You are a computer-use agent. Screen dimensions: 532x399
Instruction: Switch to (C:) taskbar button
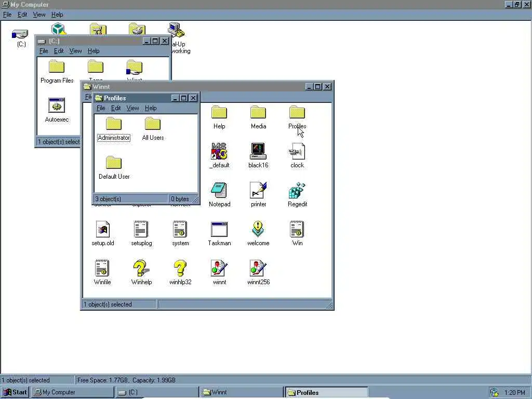[x=157, y=392]
